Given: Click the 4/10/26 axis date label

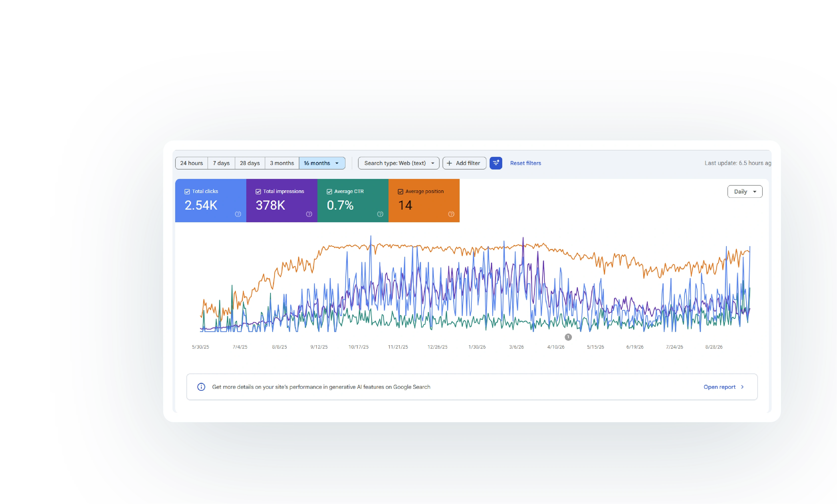Looking at the screenshot, I should 556,347.
